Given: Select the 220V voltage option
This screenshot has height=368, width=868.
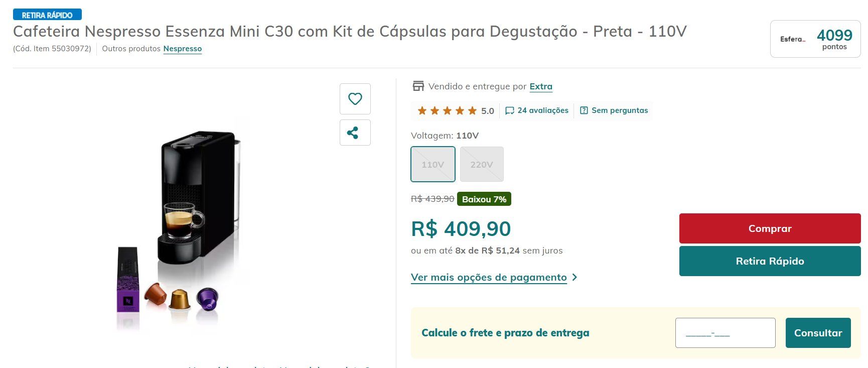Looking at the screenshot, I should point(482,164).
